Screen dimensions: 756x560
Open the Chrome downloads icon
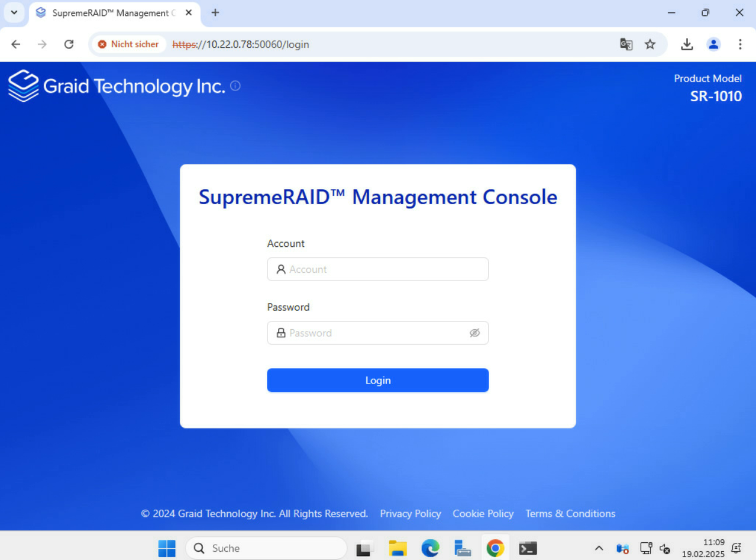click(x=687, y=44)
